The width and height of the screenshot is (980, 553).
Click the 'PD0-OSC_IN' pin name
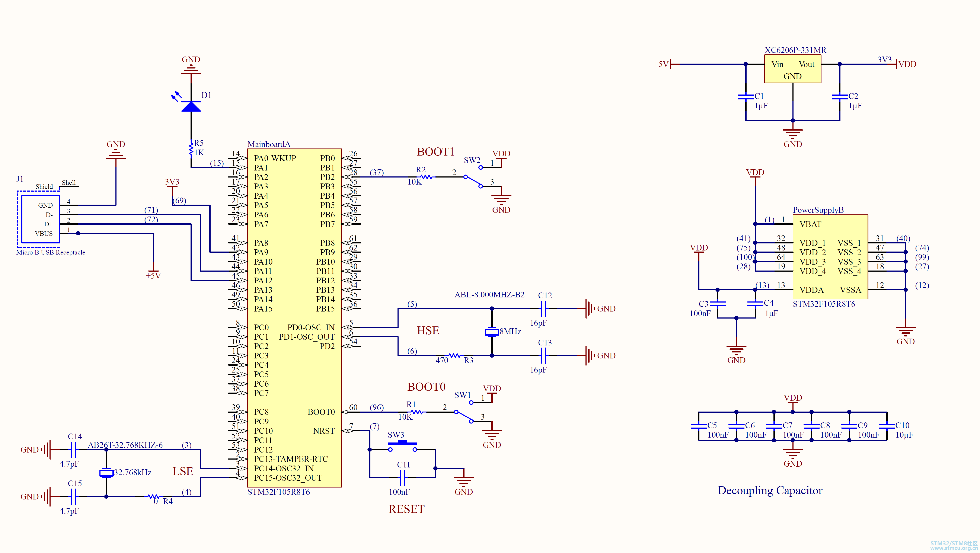tap(311, 327)
